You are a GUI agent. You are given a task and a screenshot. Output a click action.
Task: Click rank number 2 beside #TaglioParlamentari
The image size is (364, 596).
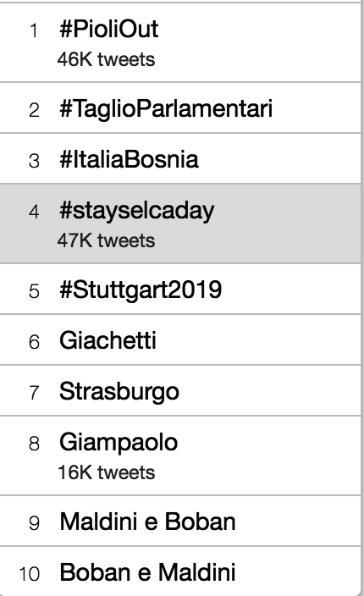pos(34,110)
